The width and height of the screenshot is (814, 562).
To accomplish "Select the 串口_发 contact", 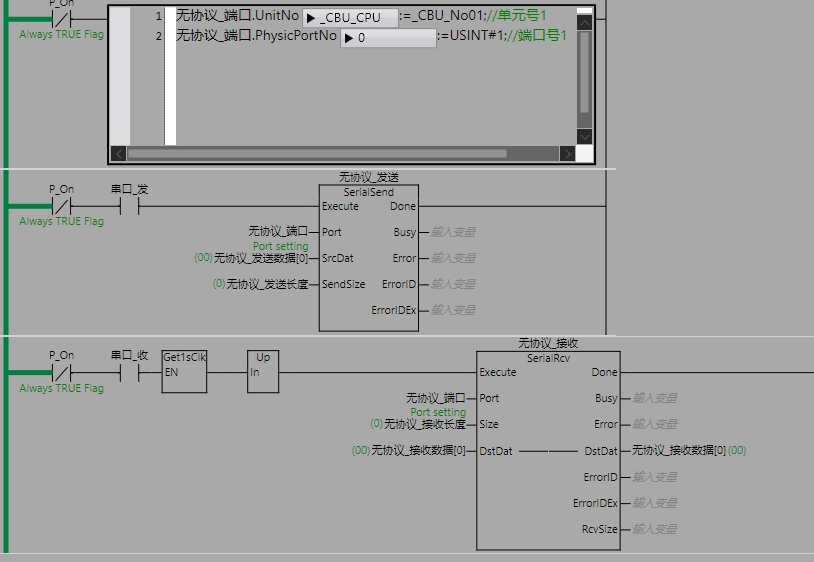I will pos(128,207).
